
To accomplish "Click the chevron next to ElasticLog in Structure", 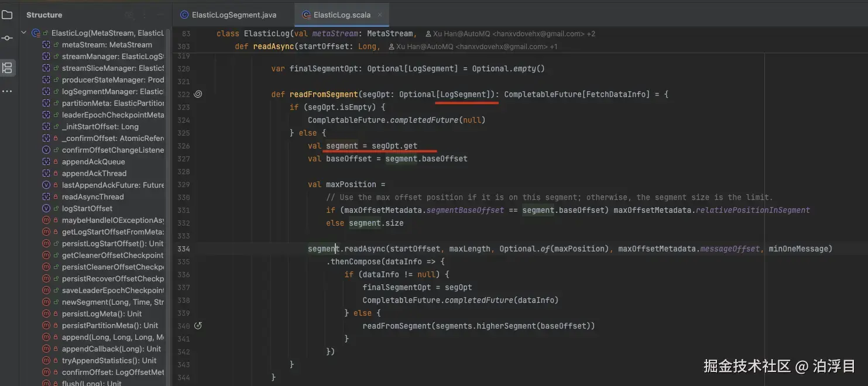I will click(x=23, y=33).
